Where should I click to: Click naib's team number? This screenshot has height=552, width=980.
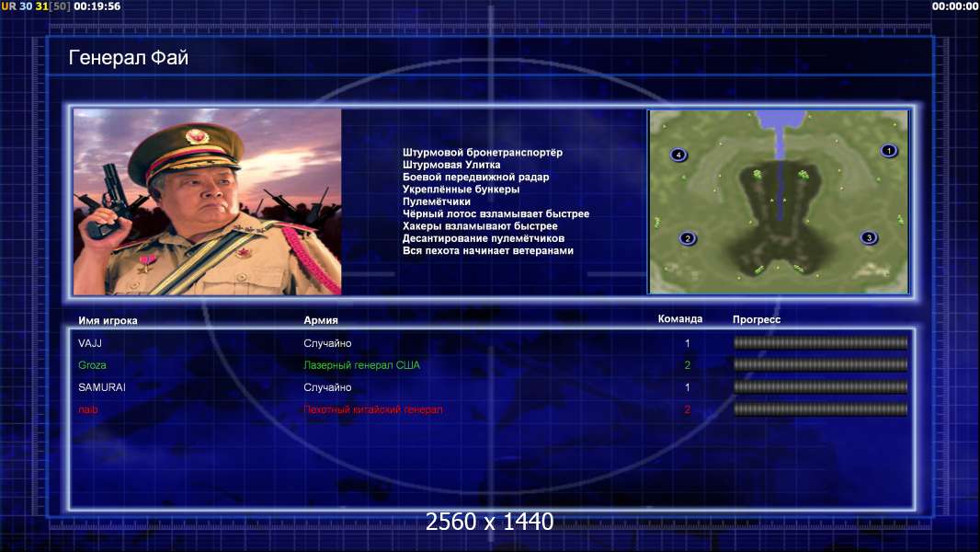688,409
